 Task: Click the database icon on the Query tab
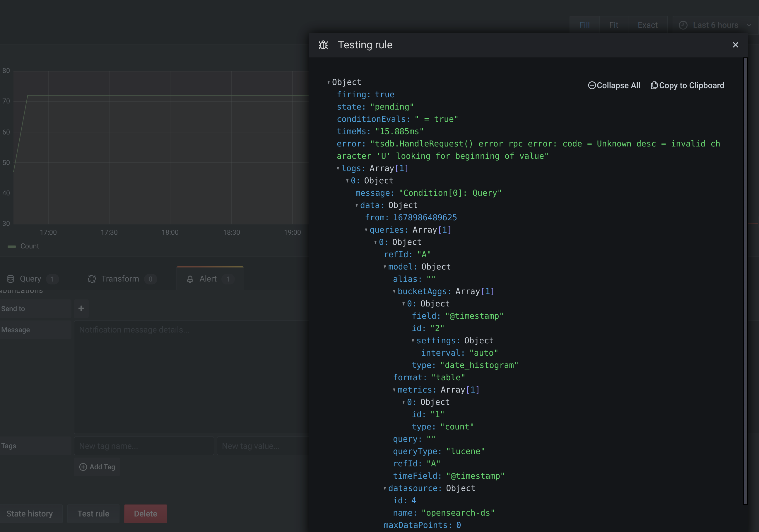click(11, 279)
